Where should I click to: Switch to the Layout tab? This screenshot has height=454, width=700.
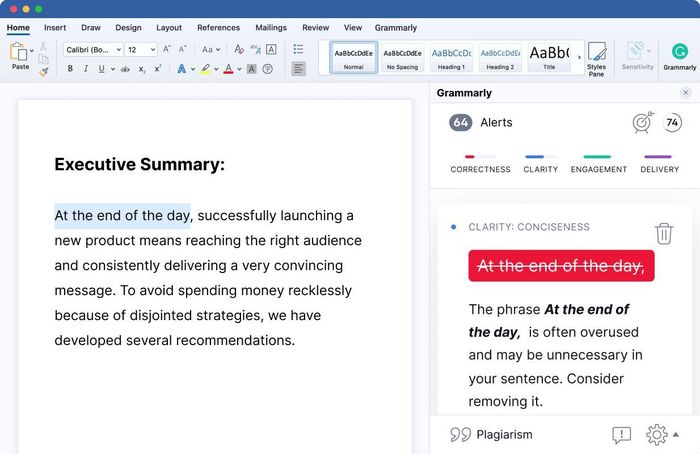pyautogui.click(x=169, y=28)
